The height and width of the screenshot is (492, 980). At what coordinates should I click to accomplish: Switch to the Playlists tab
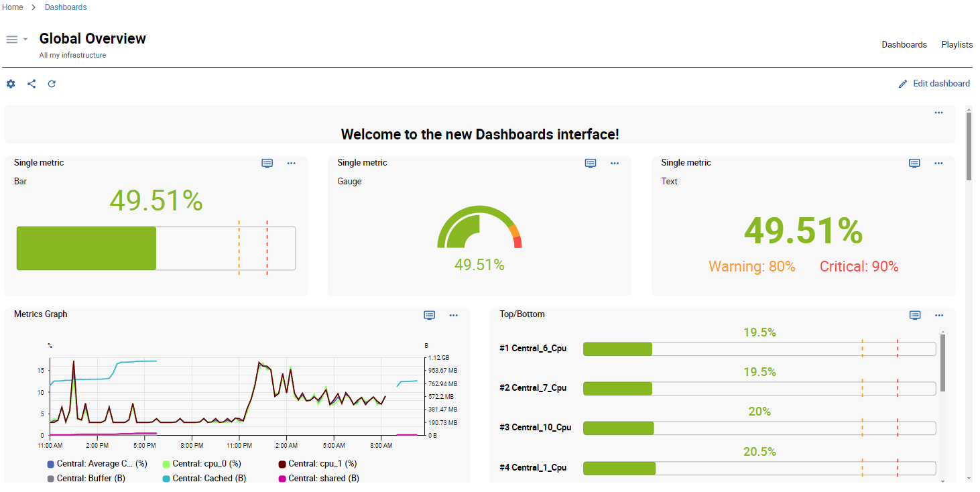click(x=957, y=45)
